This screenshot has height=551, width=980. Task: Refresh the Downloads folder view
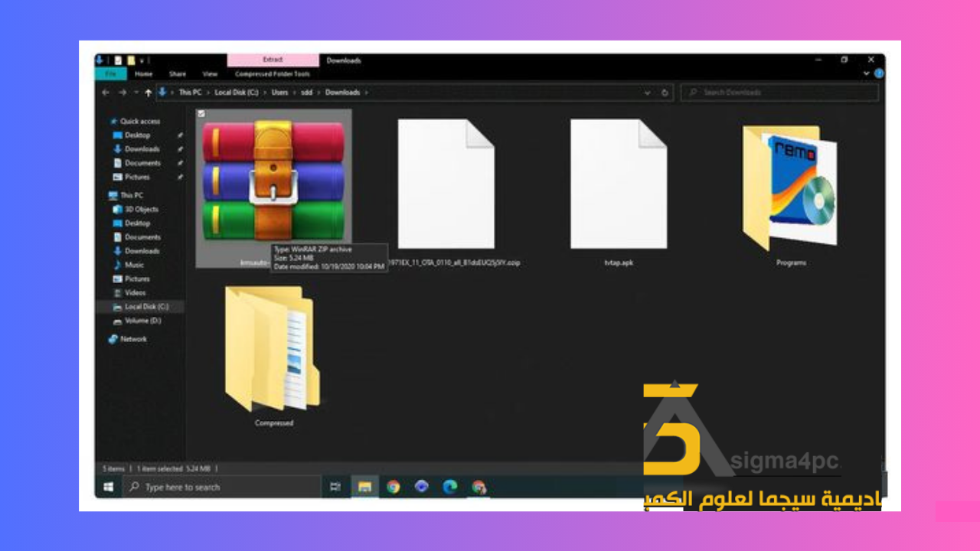coord(665,93)
